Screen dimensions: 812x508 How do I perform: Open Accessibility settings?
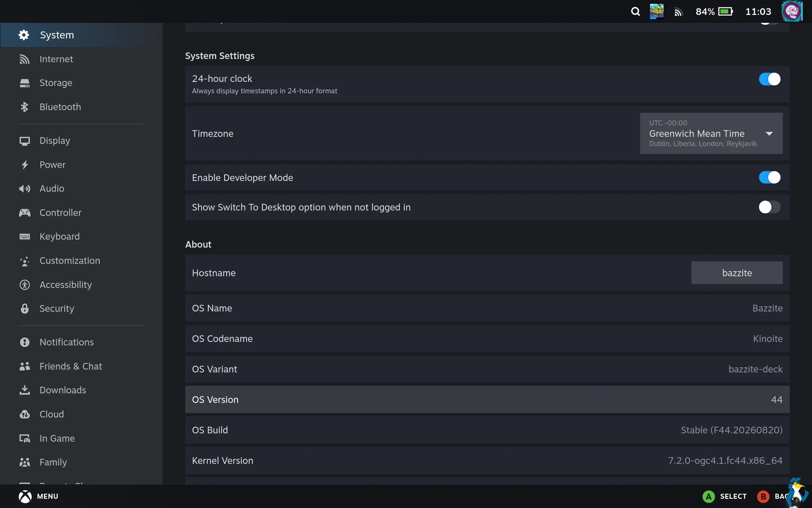tap(81, 284)
